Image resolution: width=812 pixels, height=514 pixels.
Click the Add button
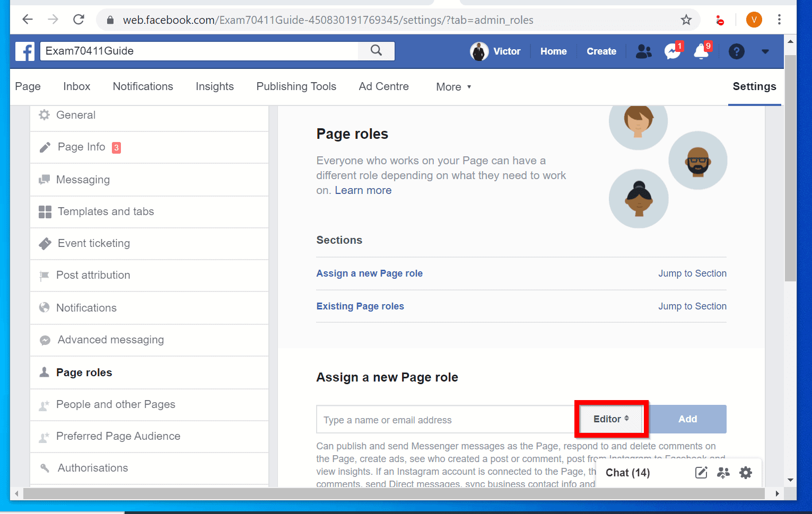pyautogui.click(x=688, y=419)
